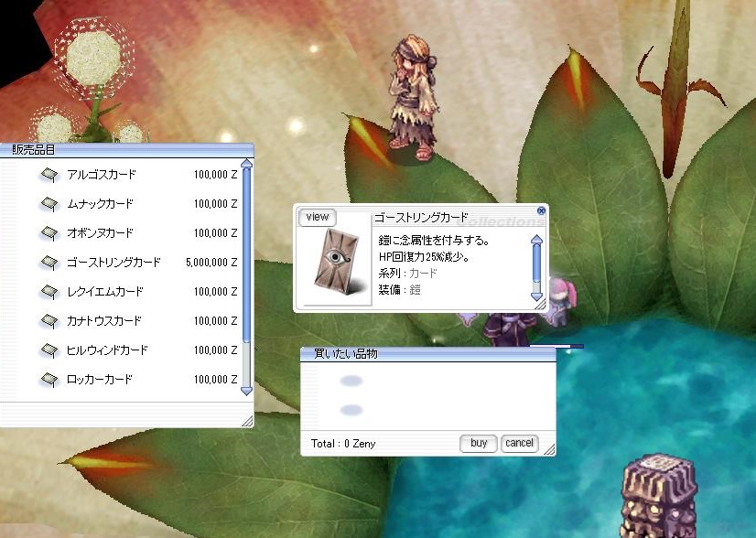Click the HP回復力25%減少 description line

coord(424,257)
